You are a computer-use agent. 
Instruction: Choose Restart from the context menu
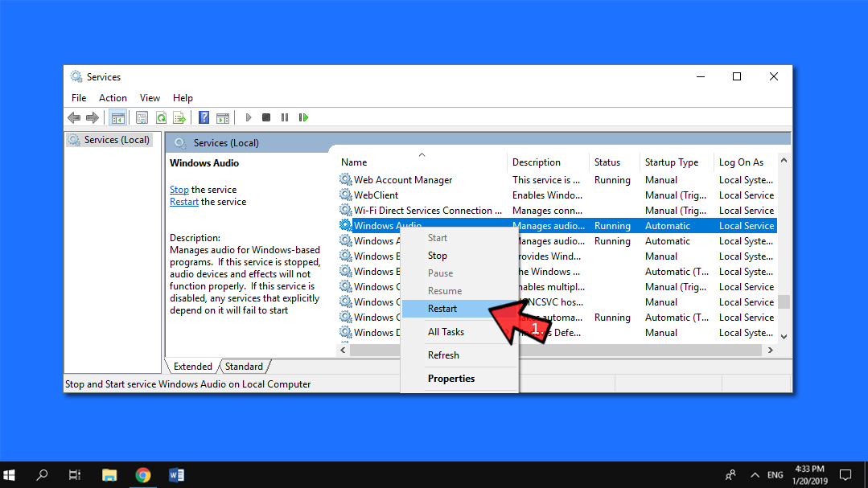click(x=442, y=309)
